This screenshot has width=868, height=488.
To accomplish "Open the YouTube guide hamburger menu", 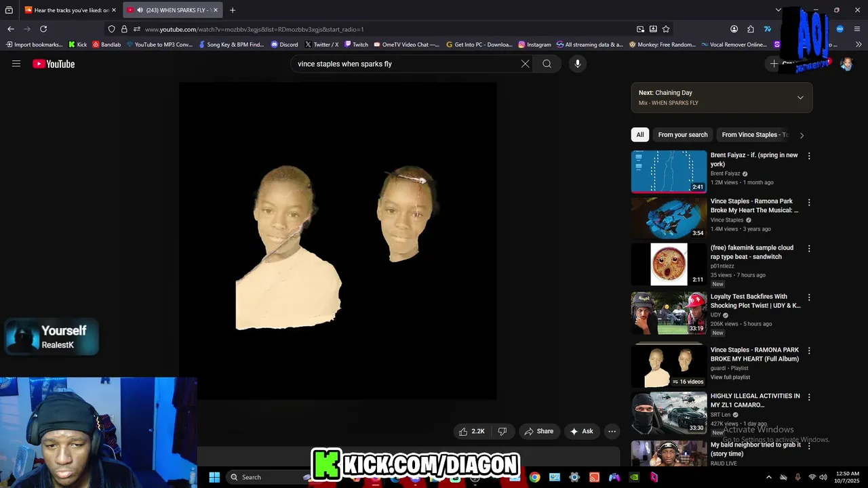I will coord(16,64).
